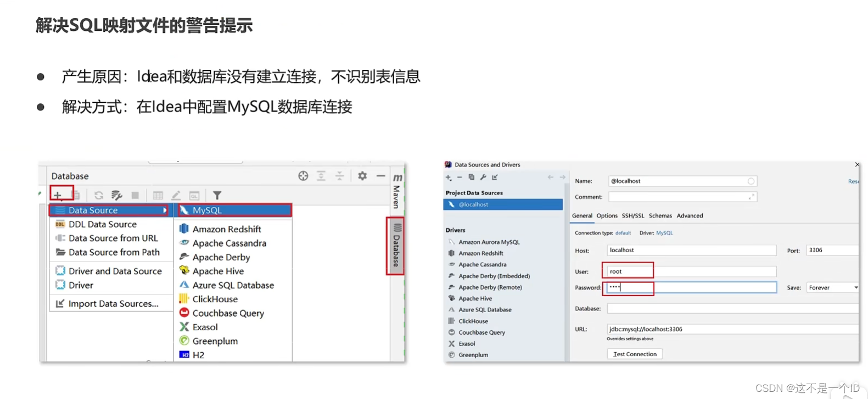This screenshot has width=868, height=399.
Task: Open Data Source Properties wrench icon
Action: pos(116,195)
